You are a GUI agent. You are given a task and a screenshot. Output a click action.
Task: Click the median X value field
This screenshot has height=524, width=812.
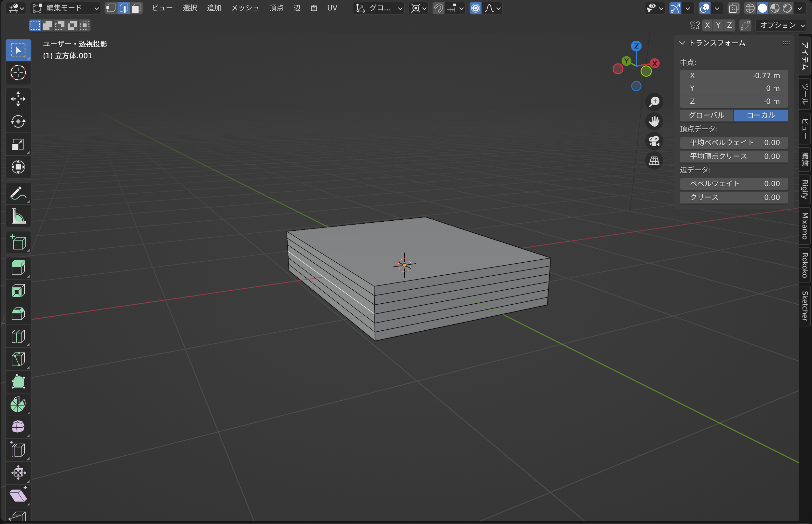[x=734, y=76]
